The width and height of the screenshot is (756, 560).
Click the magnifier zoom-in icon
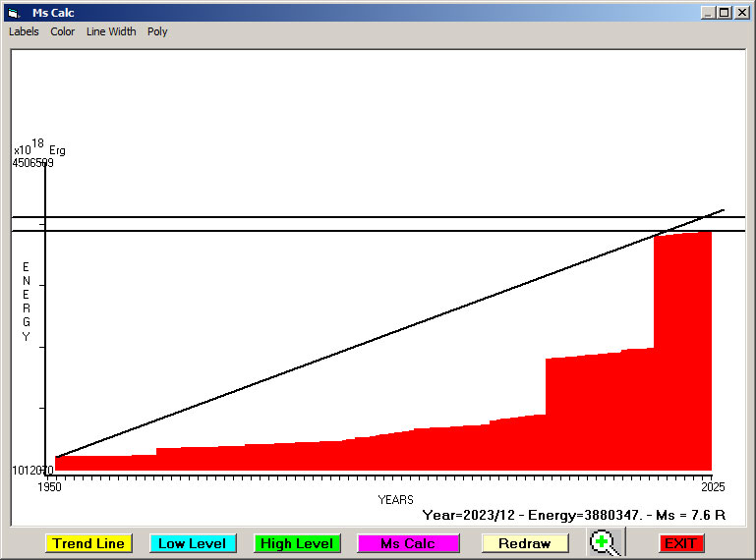pyautogui.click(x=608, y=543)
